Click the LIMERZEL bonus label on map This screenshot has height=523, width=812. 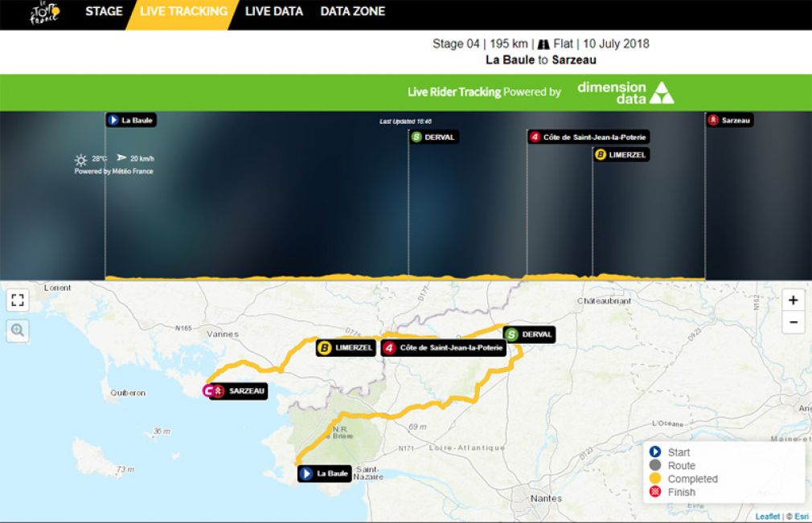pyautogui.click(x=346, y=348)
